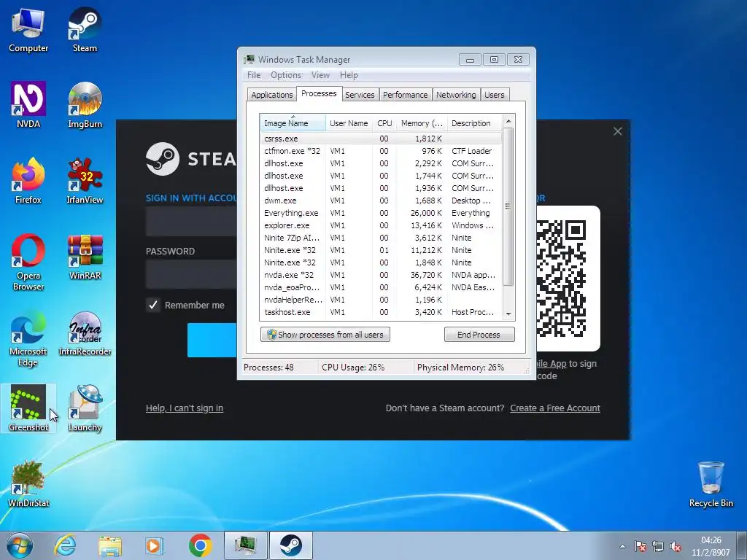This screenshot has width=747, height=560.
Task: Click Show processes from all users button
Action: (325, 334)
